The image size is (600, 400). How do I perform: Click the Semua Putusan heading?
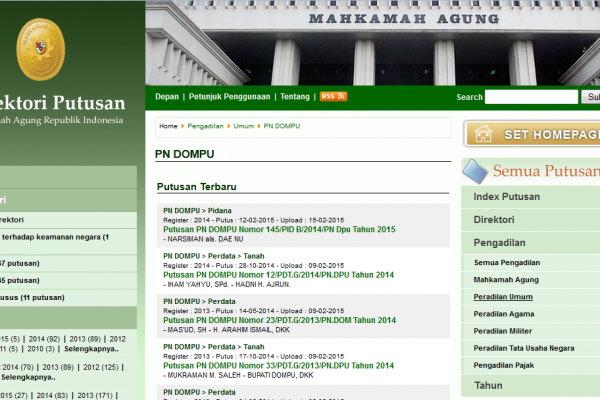546,171
